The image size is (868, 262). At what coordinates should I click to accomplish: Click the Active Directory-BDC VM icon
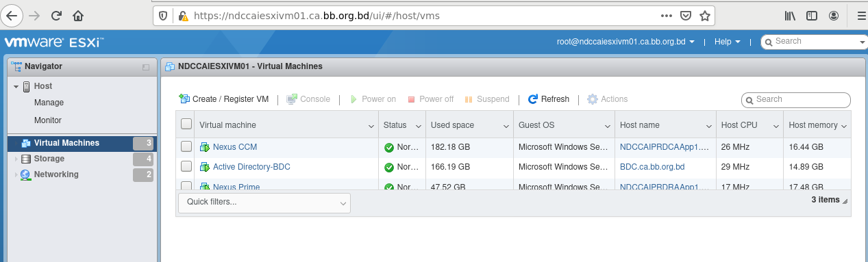204,167
